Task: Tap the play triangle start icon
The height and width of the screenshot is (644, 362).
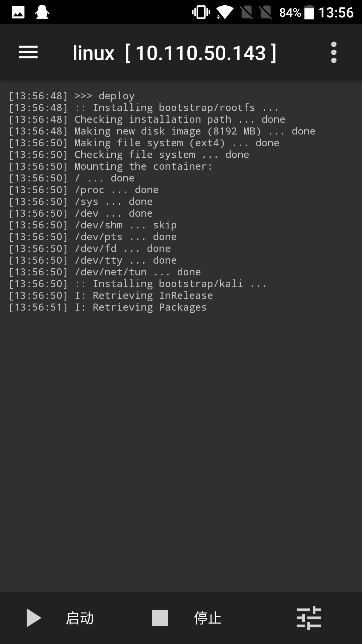Action: coord(34,618)
